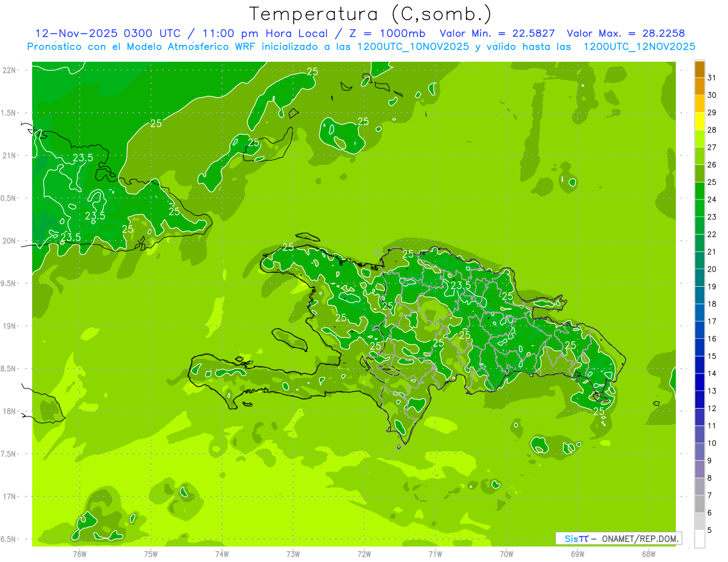Click the "70W" longitude axis label

pos(507,554)
